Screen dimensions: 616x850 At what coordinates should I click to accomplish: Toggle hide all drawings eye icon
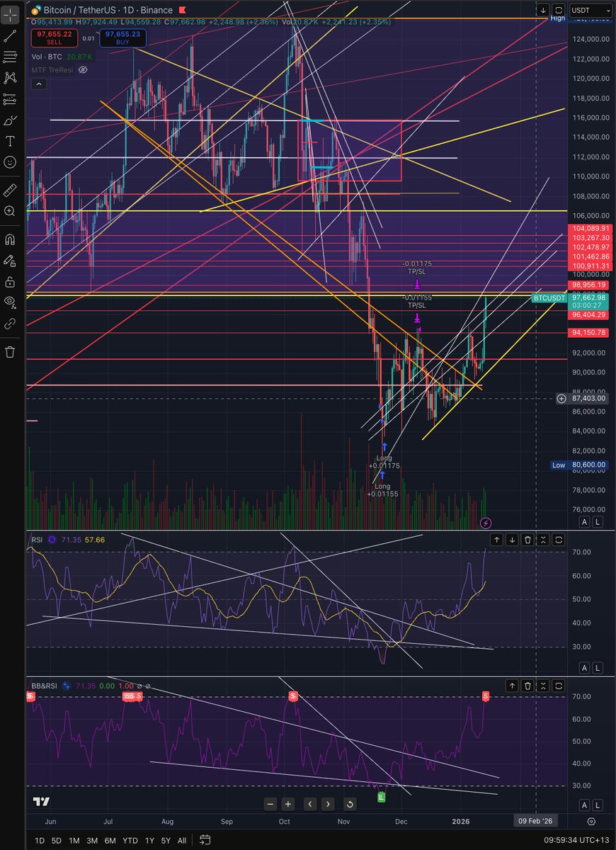(10, 302)
